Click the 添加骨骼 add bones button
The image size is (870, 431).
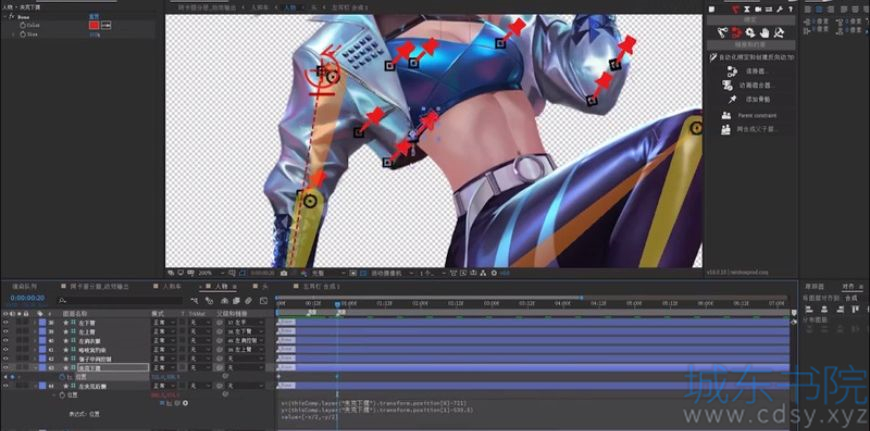click(x=758, y=99)
